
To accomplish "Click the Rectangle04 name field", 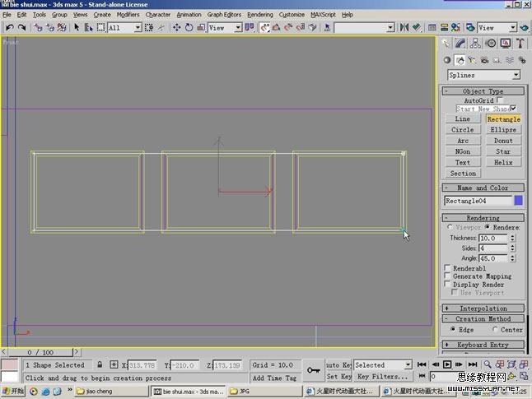I will pos(478,201).
